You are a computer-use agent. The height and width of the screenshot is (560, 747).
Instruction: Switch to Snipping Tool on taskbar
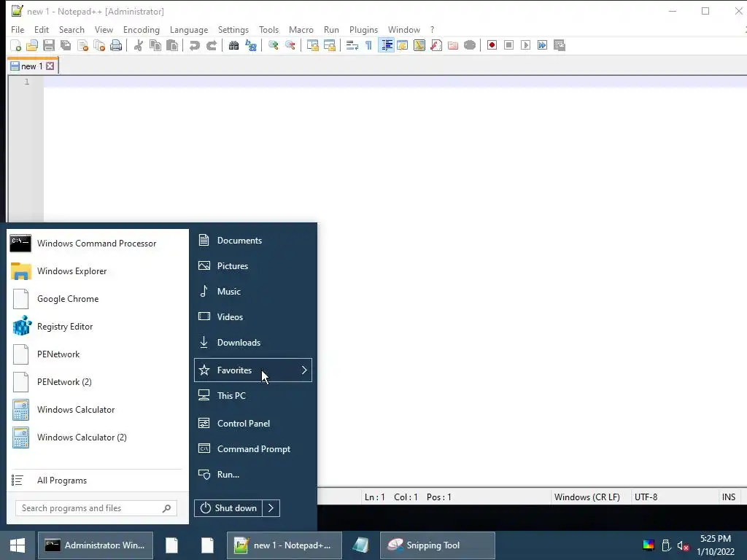pos(438,545)
